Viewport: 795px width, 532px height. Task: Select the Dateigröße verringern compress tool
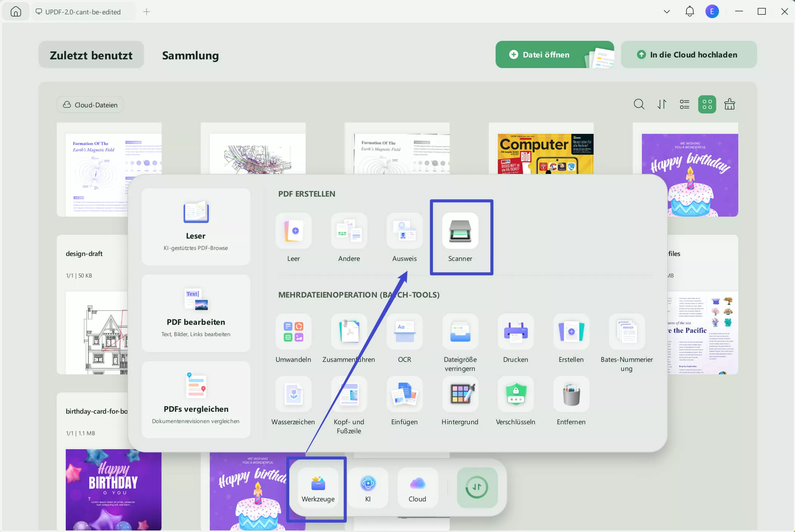click(460, 332)
